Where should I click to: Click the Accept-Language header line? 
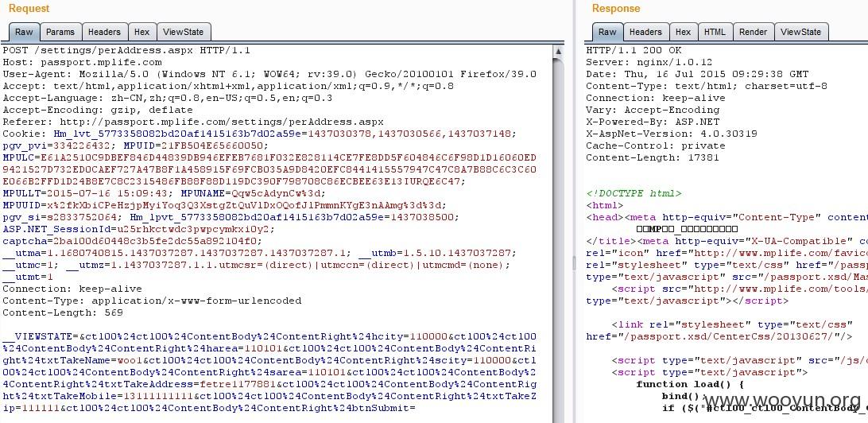(x=168, y=98)
